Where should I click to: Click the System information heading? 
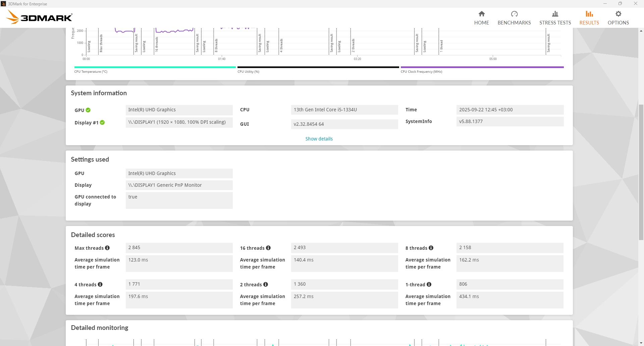coord(99,93)
